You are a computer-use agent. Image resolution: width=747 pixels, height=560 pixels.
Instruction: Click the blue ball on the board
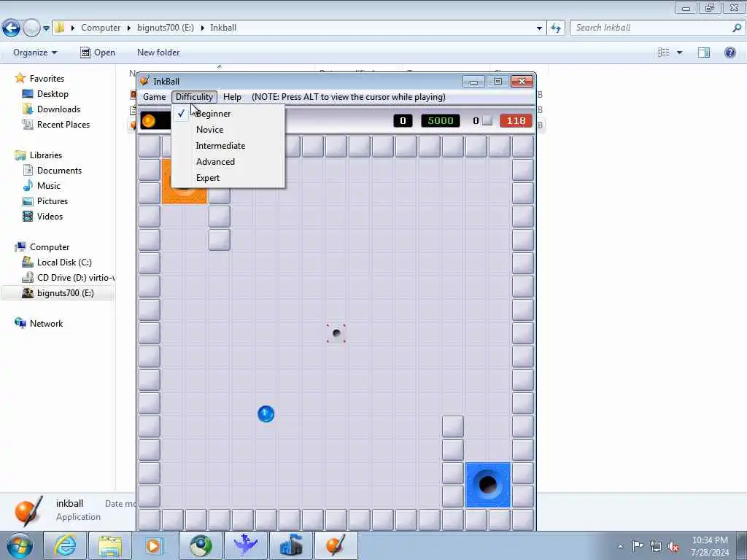(266, 414)
